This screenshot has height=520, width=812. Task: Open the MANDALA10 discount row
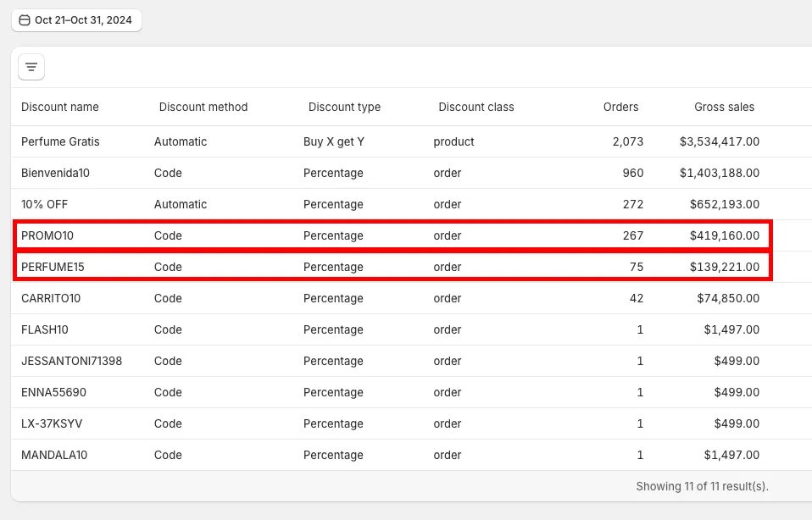pos(54,455)
